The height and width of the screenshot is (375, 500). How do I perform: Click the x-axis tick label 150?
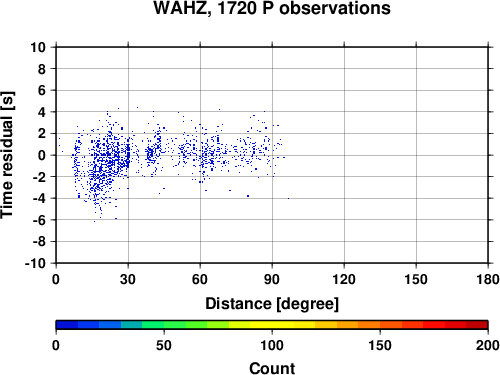pyautogui.click(x=416, y=279)
